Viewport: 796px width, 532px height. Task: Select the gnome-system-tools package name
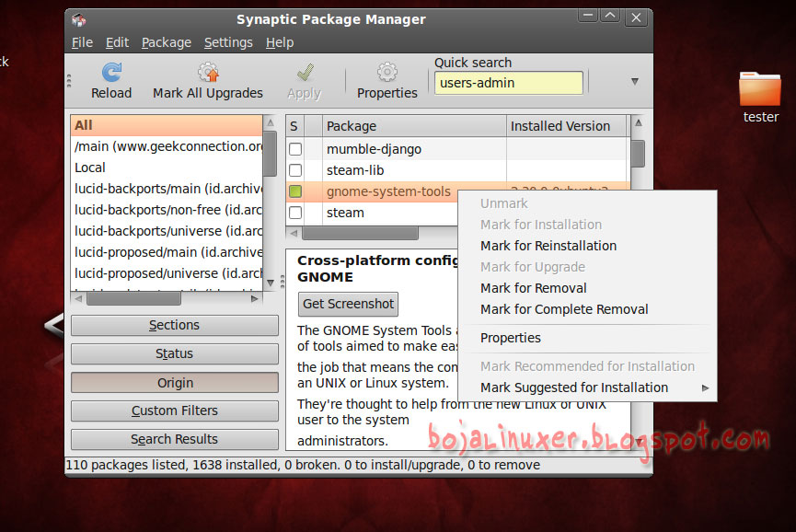coord(388,191)
